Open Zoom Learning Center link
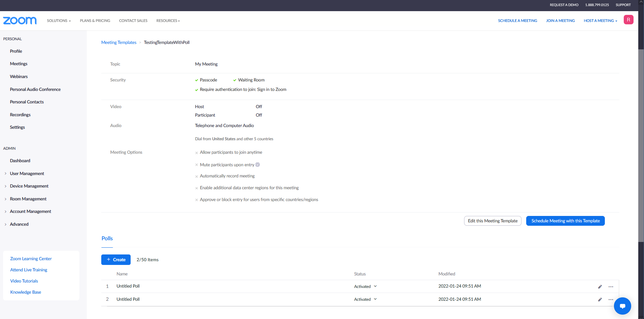This screenshot has height=319, width=644. [31, 259]
